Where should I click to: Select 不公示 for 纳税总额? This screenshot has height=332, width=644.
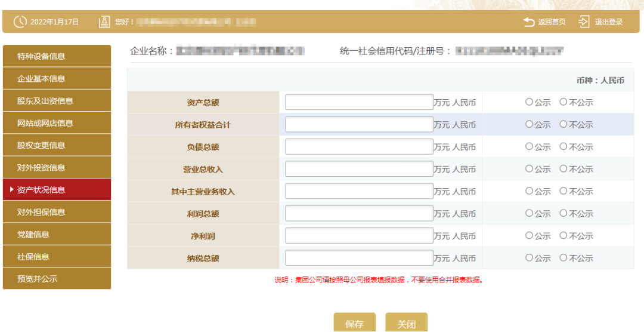pyautogui.click(x=563, y=258)
